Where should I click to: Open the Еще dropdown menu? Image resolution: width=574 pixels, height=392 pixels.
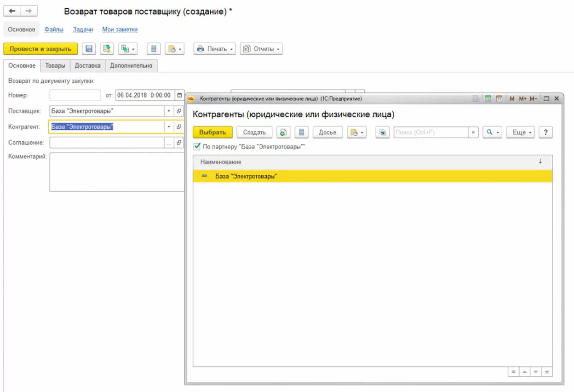tap(521, 133)
